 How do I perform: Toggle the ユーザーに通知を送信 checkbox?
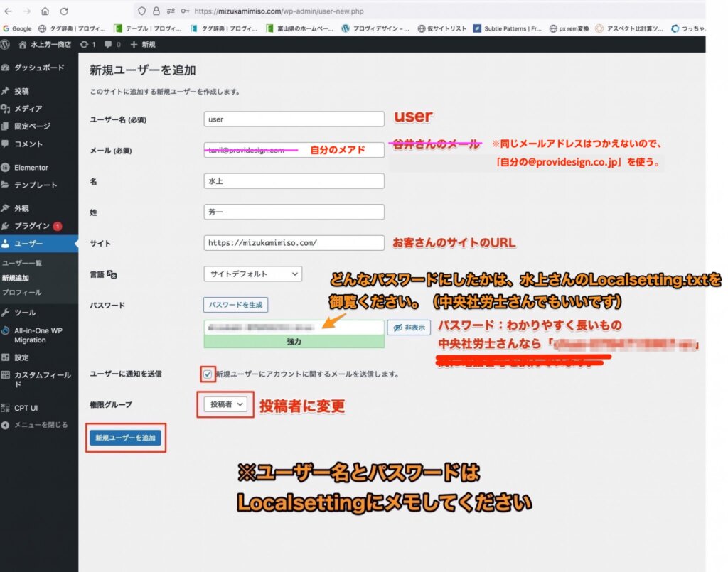(x=208, y=374)
